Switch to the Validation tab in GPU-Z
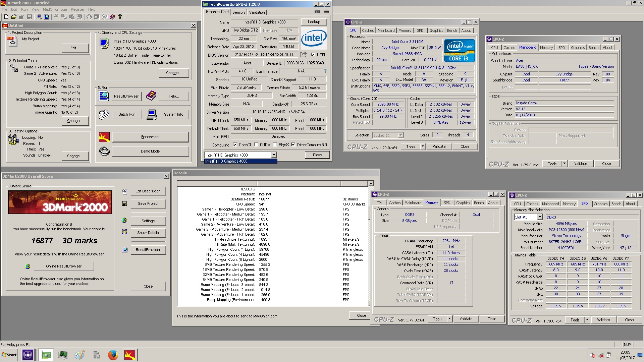Viewport: 644px width, 362px height. 257,12
